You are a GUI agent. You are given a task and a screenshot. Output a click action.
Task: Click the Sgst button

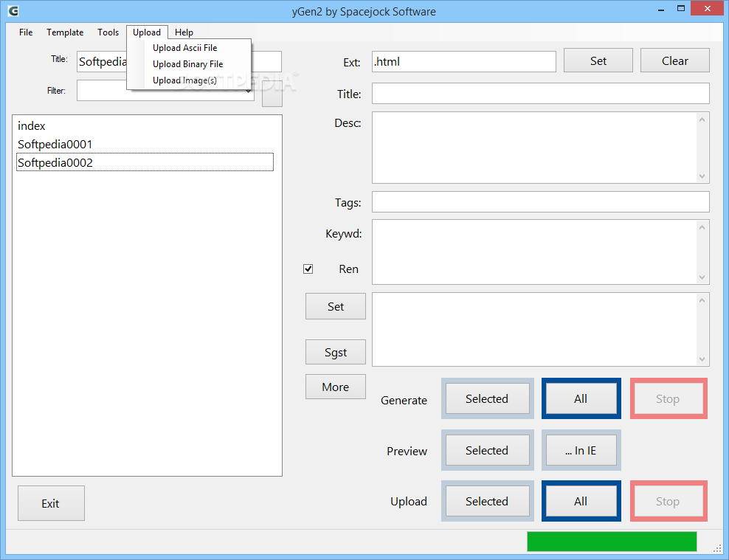pyautogui.click(x=335, y=352)
